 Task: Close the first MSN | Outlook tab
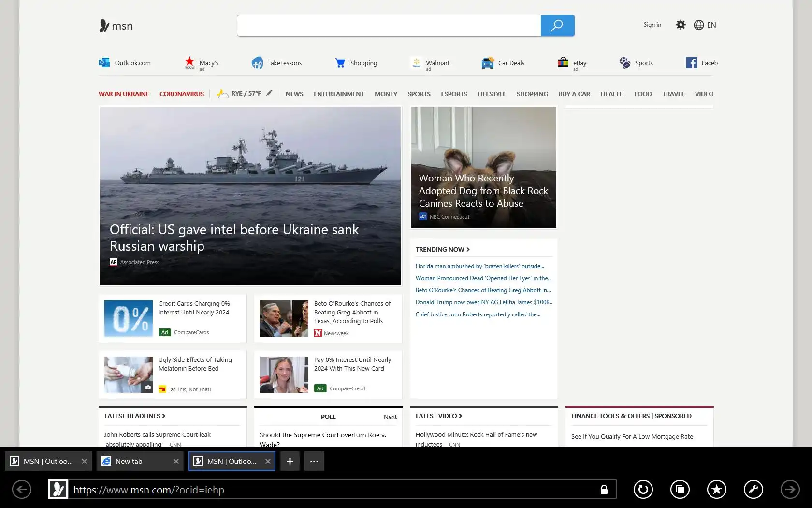(x=84, y=461)
